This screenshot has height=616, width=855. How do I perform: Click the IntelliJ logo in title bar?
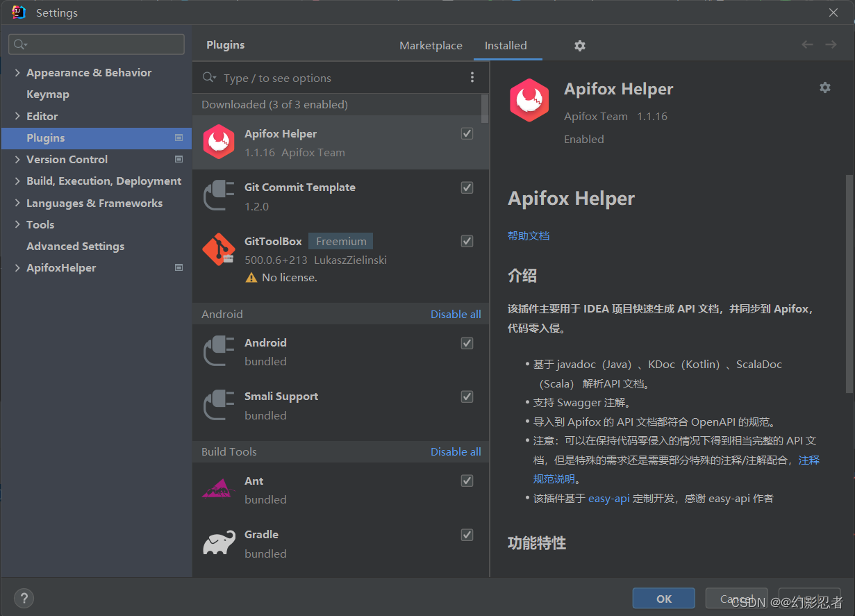[19, 13]
